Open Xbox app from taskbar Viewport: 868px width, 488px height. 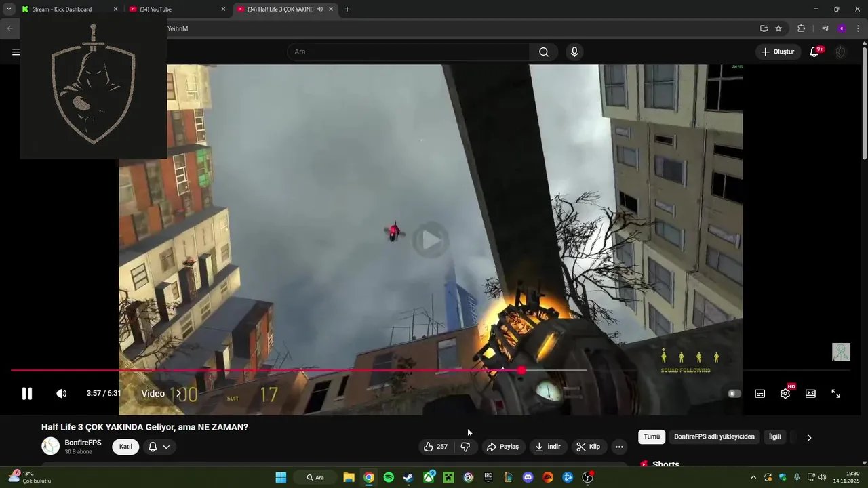click(429, 477)
